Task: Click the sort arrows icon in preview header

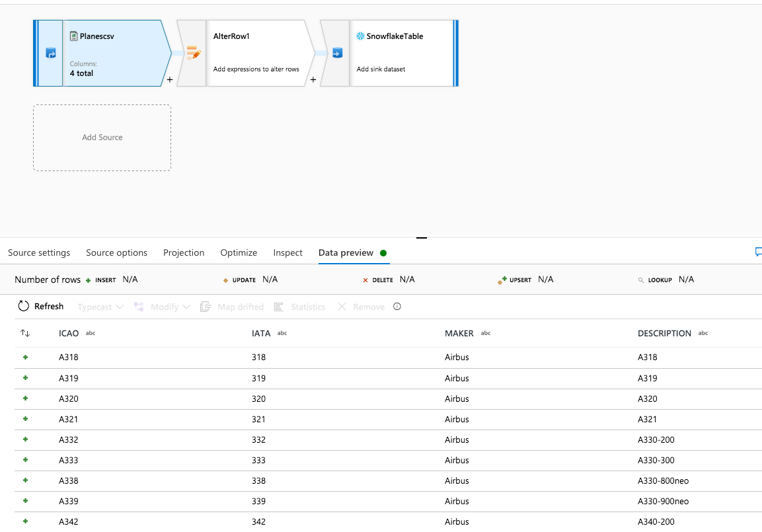Action: pos(24,333)
